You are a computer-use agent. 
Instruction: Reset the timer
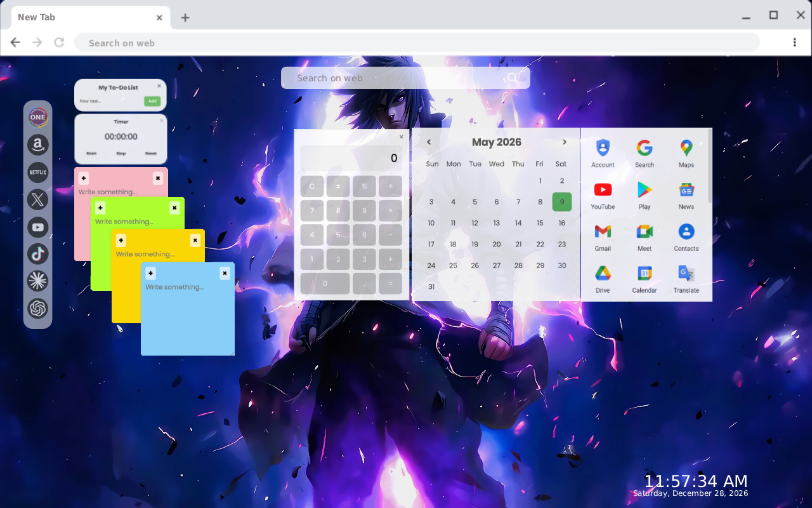click(x=151, y=154)
